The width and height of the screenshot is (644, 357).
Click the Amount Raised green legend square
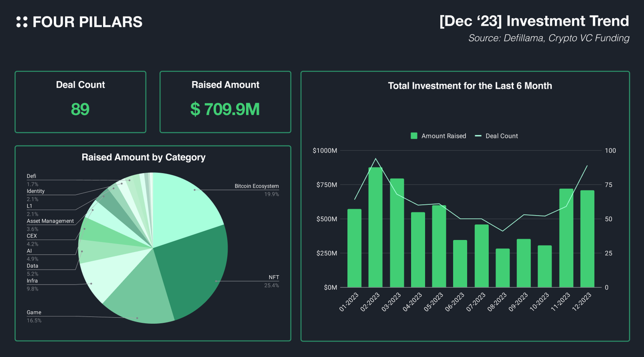point(414,136)
